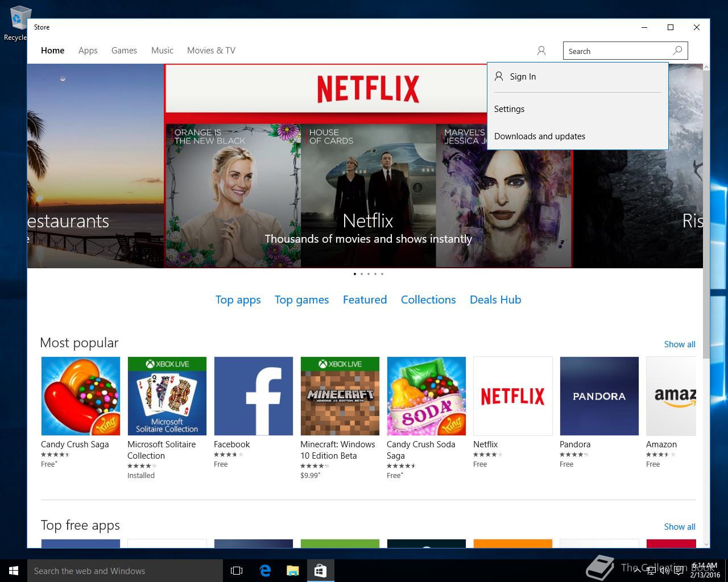The image size is (728, 582).
Task: Switch to the Home tab
Action: pyautogui.click(x=52, y=51)
